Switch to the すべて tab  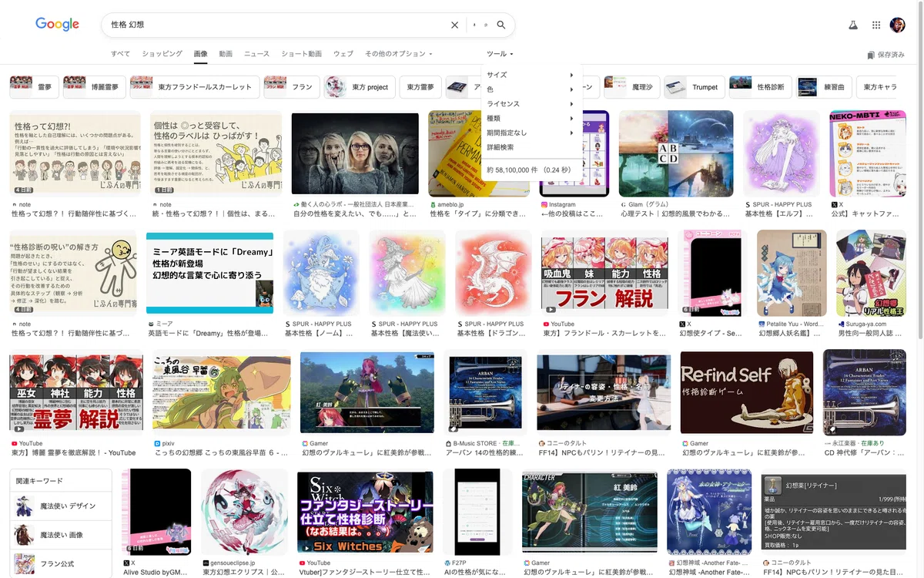point(120,54)
